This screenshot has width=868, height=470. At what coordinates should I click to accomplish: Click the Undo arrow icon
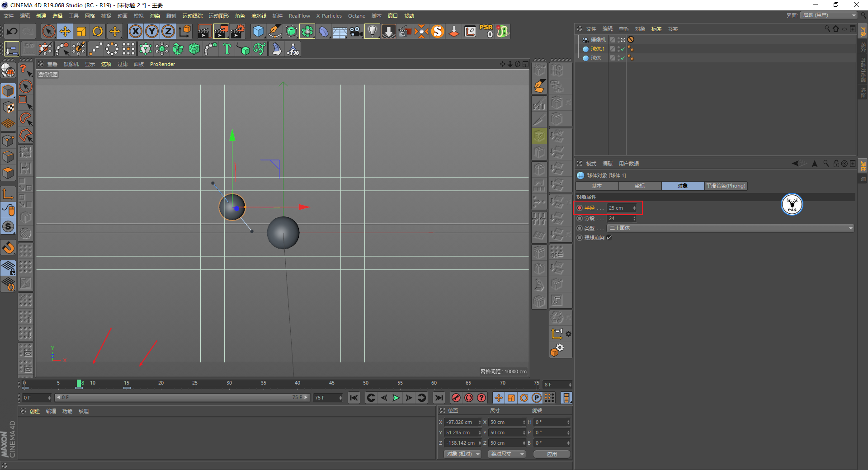[12, 31]
